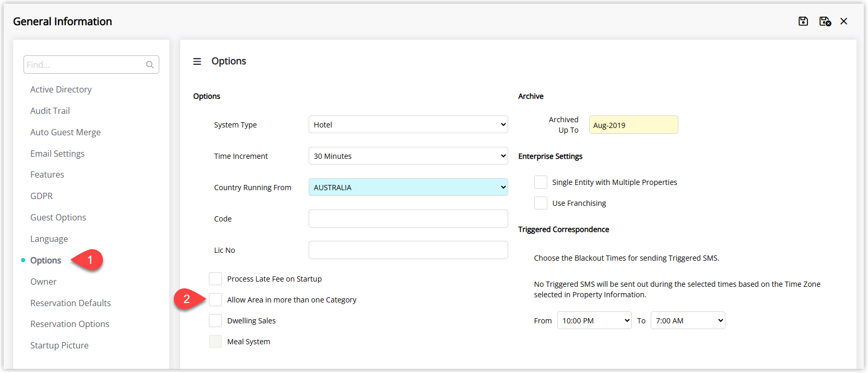Open Owner section

(43, 282)
